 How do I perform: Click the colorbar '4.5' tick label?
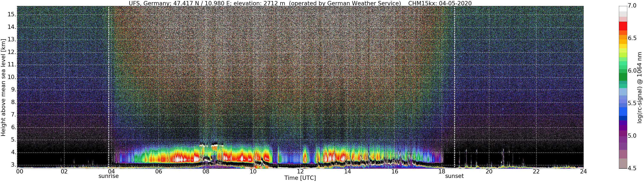click(632, 168)
